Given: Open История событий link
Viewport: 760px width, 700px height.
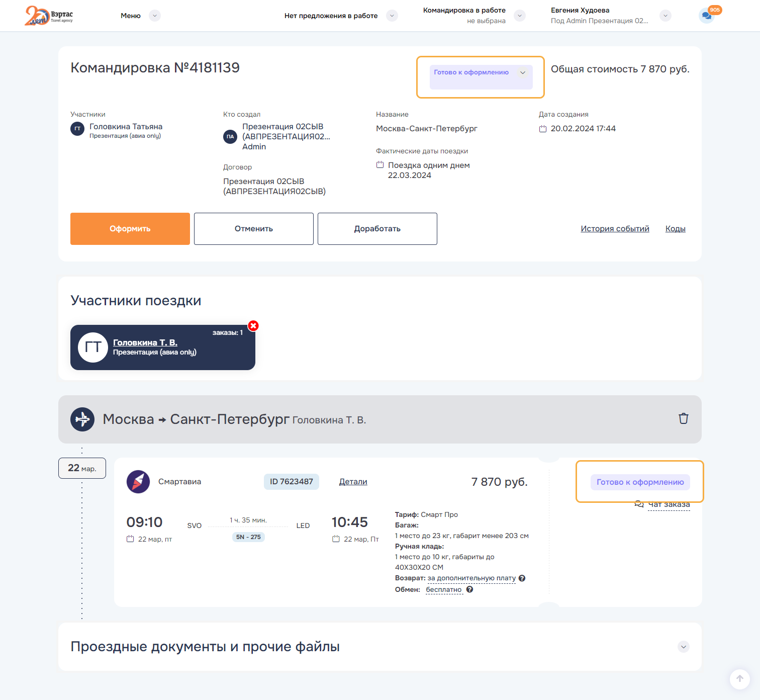Looking at the screenshot, I should (615, 229).
